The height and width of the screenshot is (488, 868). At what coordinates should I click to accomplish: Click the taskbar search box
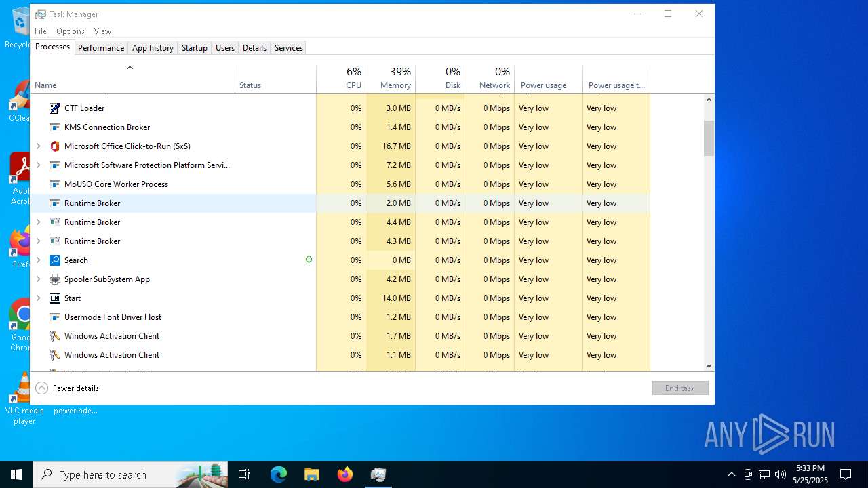(130, 474)
